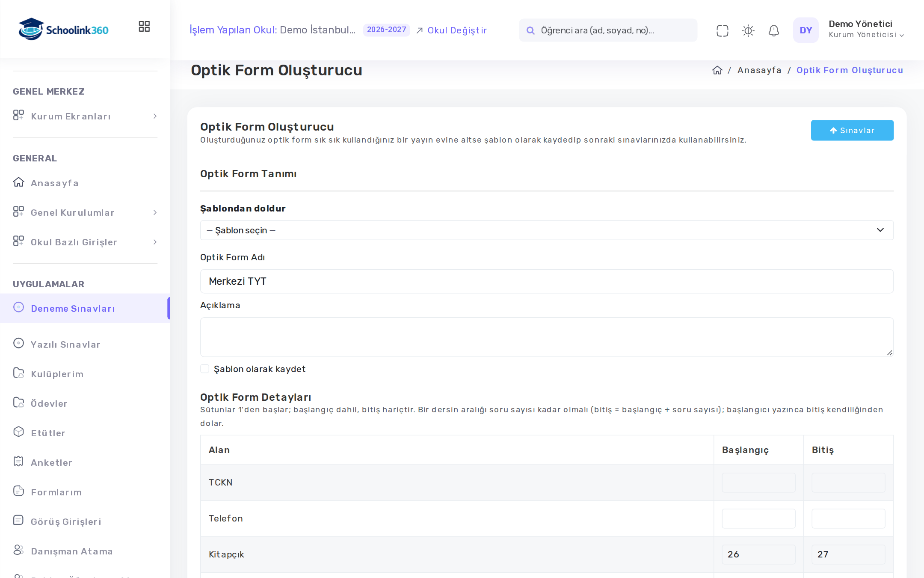The height and width of the screenshot is (578, 924).
Task: Check the Şablon olarak kaydet checkbox
Action: pyautogui.click(x=205, y=369)
